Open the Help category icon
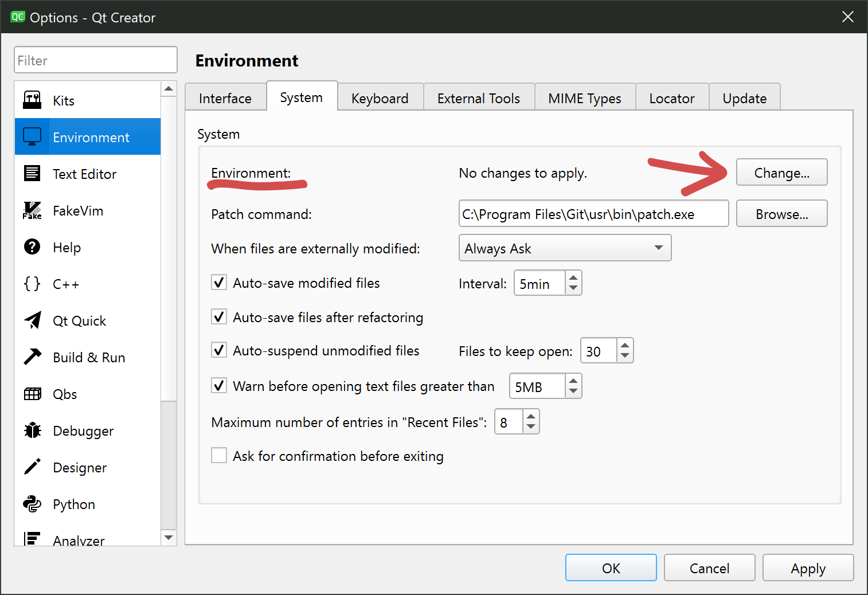 (x=32, y=247)
